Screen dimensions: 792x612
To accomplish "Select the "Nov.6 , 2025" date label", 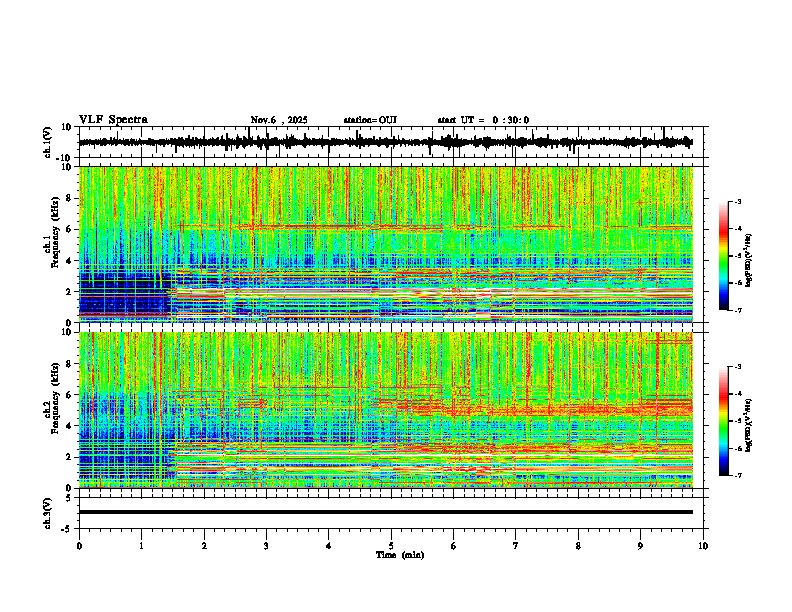I will tap(279, 120).
